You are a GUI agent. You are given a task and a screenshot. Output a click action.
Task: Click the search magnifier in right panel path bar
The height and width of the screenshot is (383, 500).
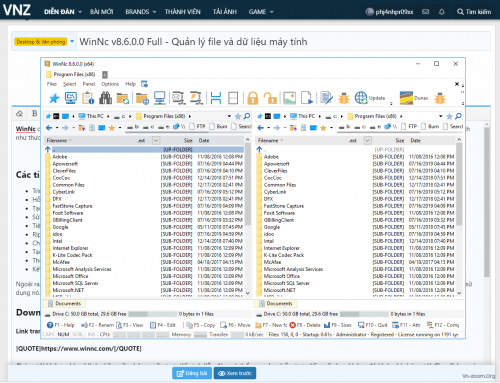coord(458,116)
